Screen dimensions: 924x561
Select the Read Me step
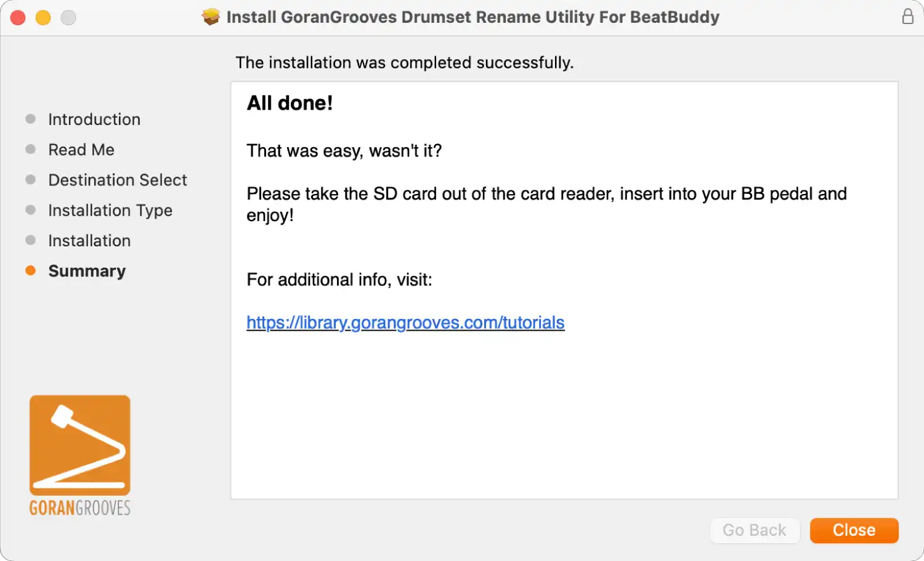pyautogui.click(x=81, y=150)
